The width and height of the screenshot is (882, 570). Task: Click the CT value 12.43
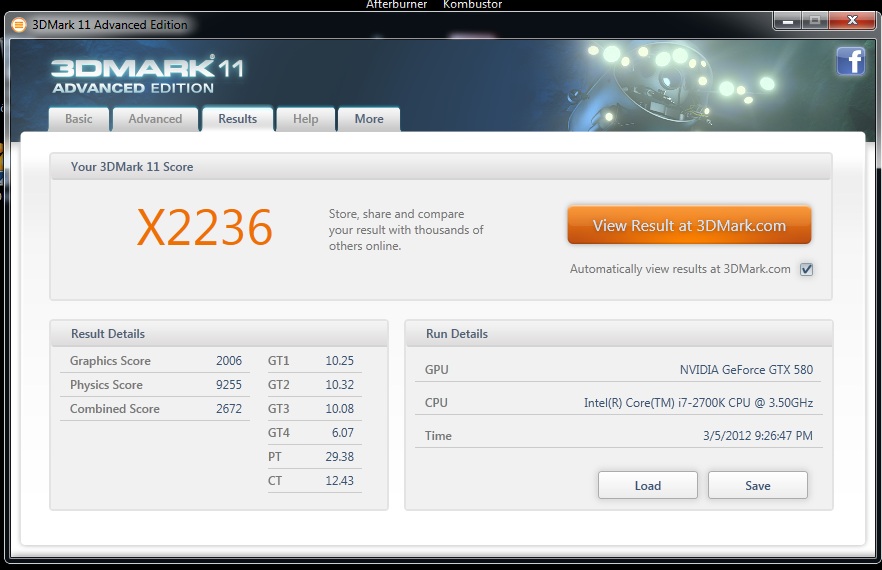340,481
